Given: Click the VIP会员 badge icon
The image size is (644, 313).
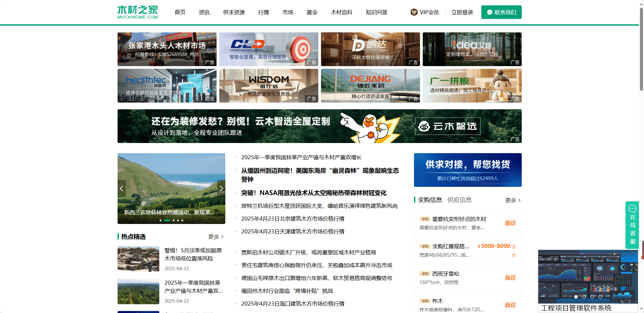Looking at the screenshot, I should coord(414,12).
